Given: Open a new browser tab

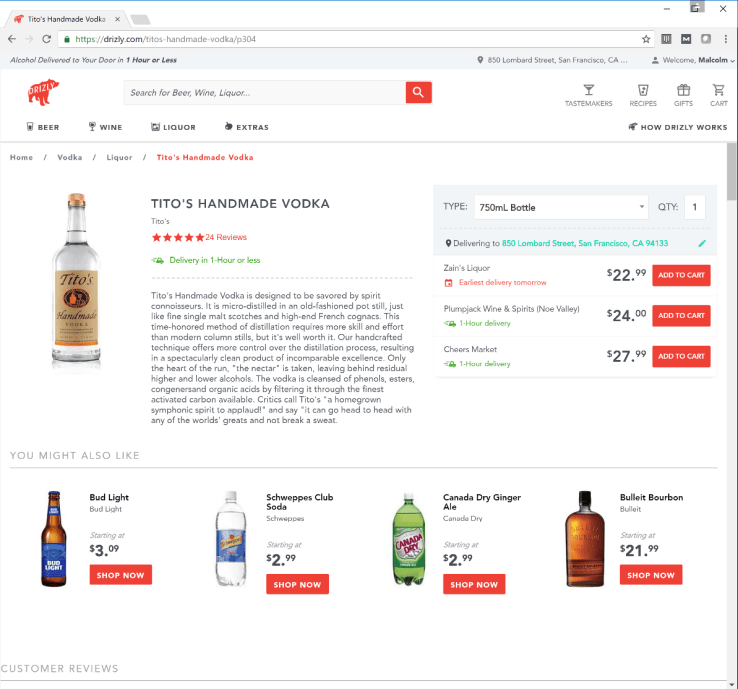Looking at the screenshot, I should (140, 19).
